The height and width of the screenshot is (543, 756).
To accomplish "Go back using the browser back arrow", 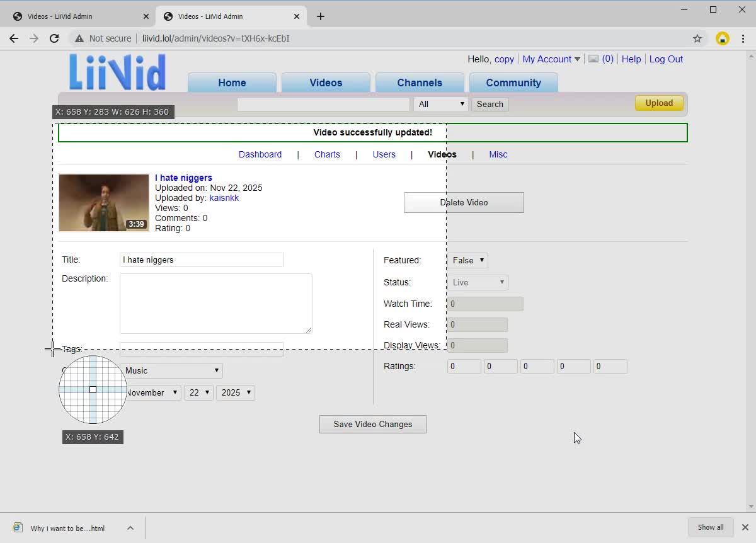I will click(x=14, y=38).
